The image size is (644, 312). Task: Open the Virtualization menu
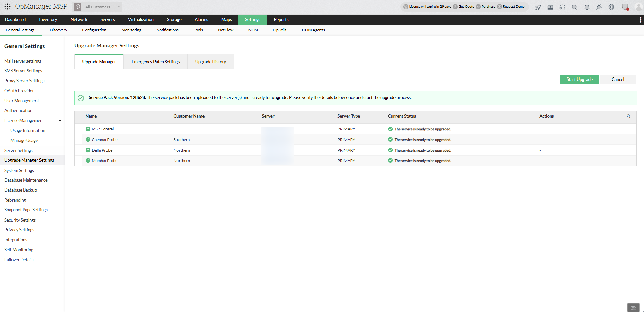tap(141, 20)
